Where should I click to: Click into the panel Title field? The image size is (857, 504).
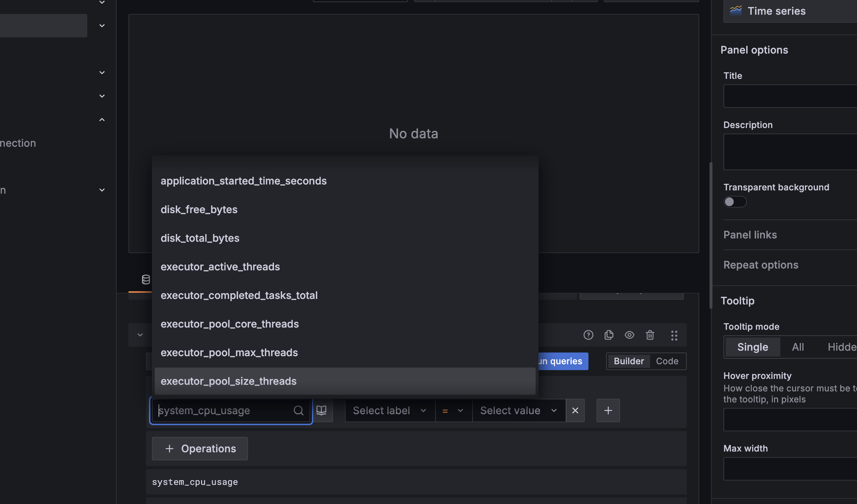[789, 96]
